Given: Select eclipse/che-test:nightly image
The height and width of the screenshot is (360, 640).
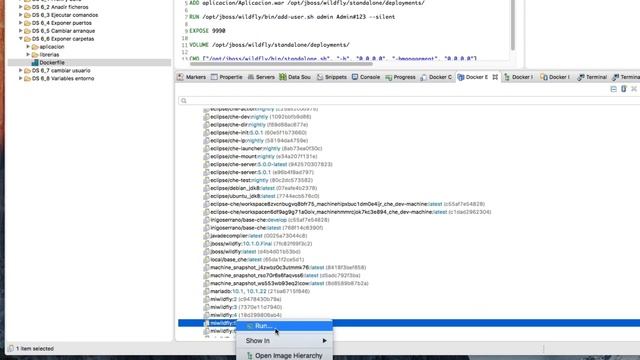Looking at the screenshot, I should pyautogui.click(x=261, y=180).
